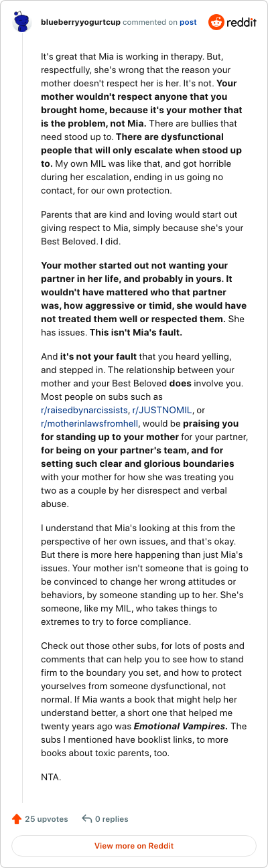Click the "NTA." verdict text
The image size is (268, 868).
pyautogui.click(x=51, y=777)
